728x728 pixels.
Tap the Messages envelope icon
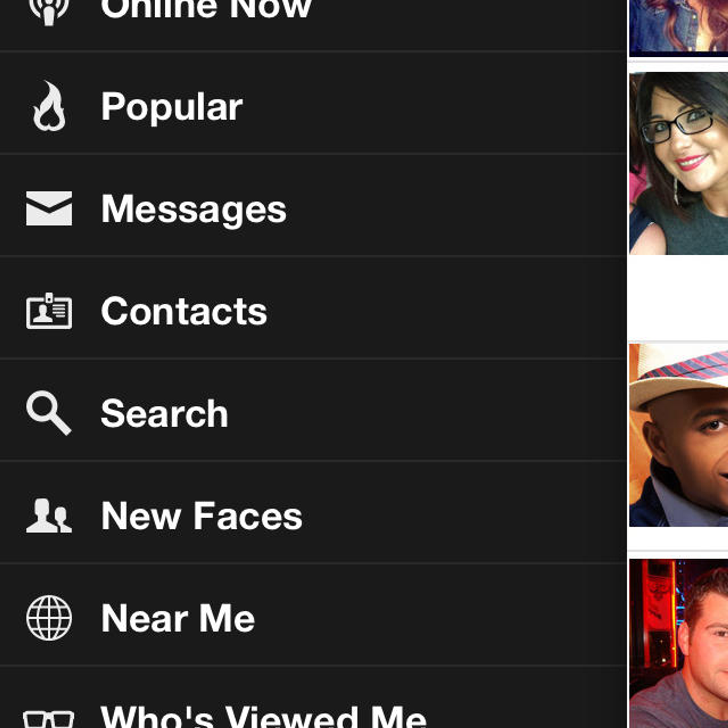(x=49, y=208)
